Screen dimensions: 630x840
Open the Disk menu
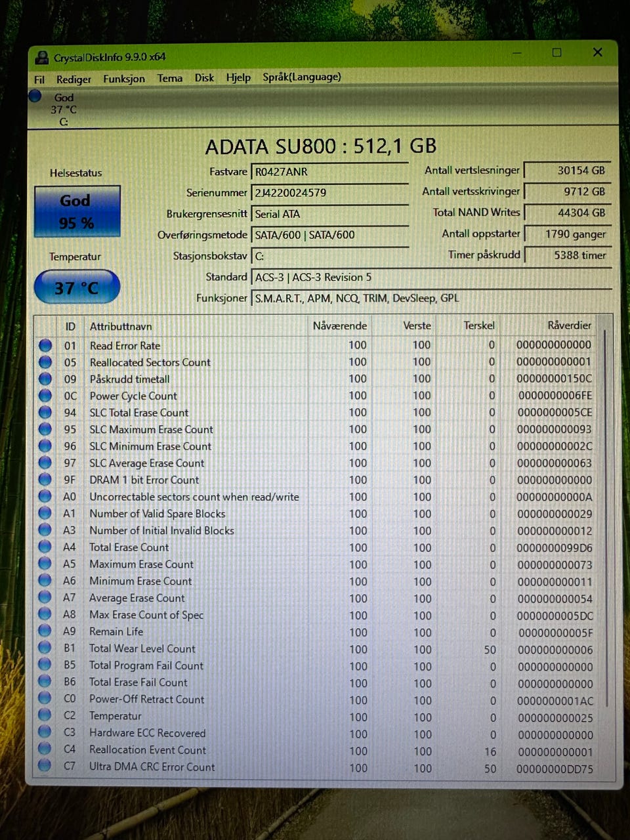click(x=204, y=77)
